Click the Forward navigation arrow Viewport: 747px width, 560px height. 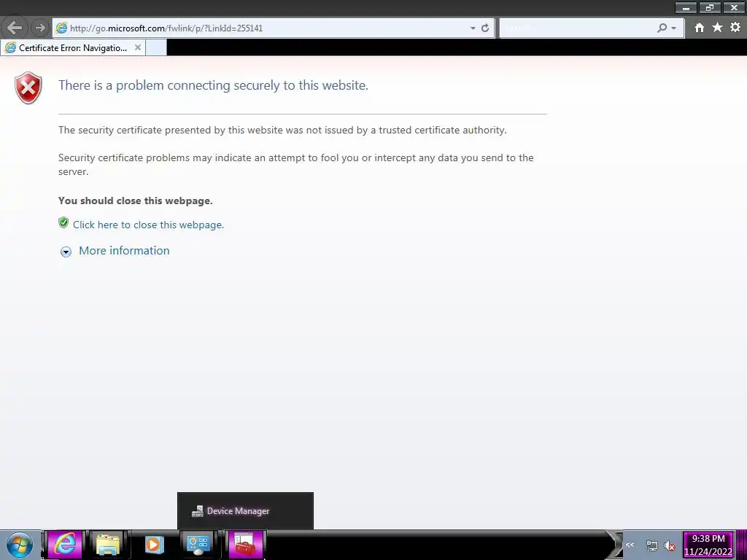pyautogui.click(x=40, y=28)
